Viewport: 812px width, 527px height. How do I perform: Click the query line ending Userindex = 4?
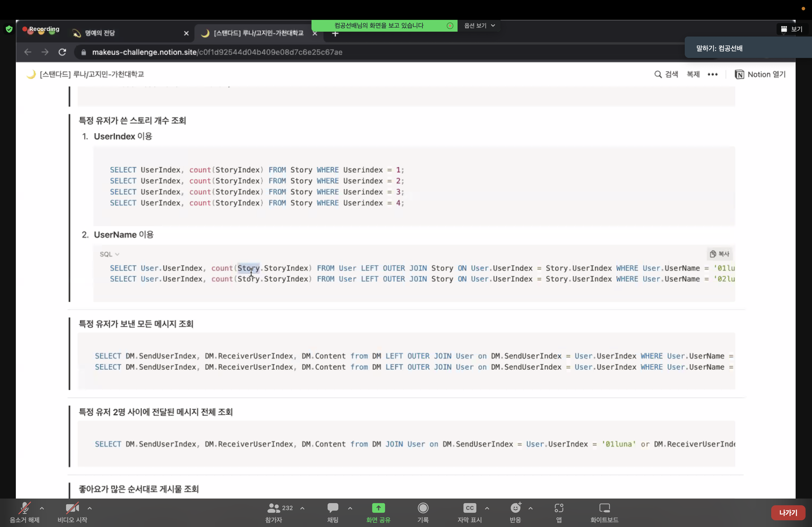point(257,203)
